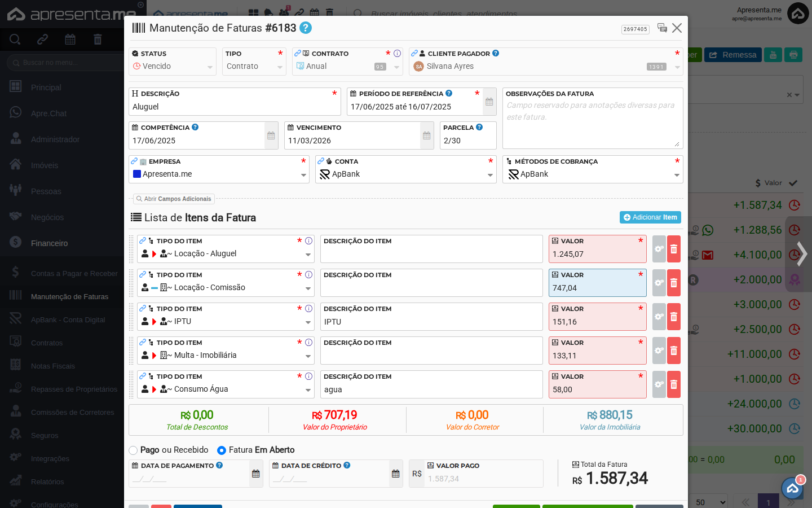Open the Cliente Pagador dropdown for Silvana Ayres
This screenshot has width=812, height=508.
pyautogui.click(x=676, y=67)
